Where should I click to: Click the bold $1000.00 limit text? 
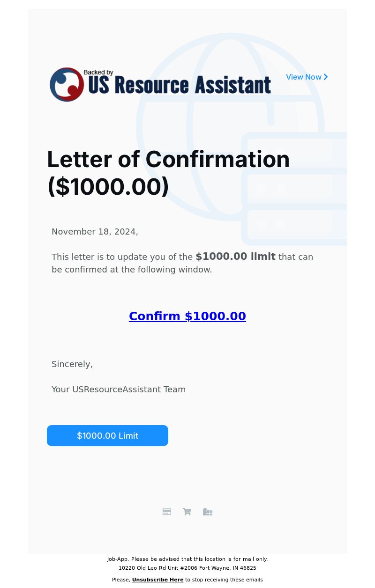point(235,257)
